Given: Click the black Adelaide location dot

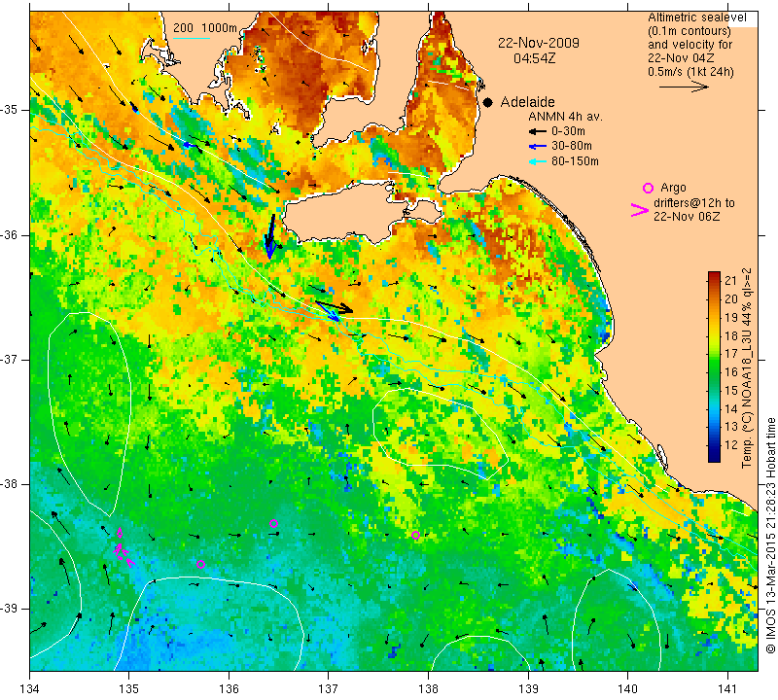Looking at the screenshot, I should (488, 102).
